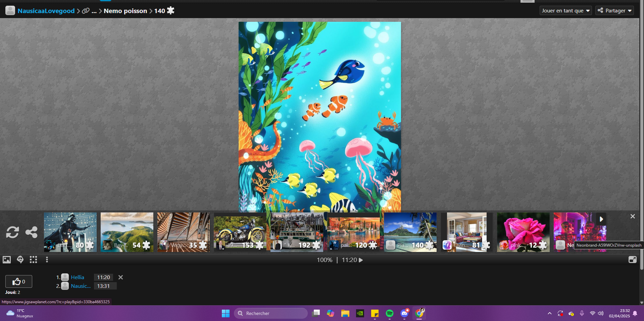This screenshot has height=321, width=644.
Task: Click the 140 pieces puzzle icon
Action: pos(170,11)
